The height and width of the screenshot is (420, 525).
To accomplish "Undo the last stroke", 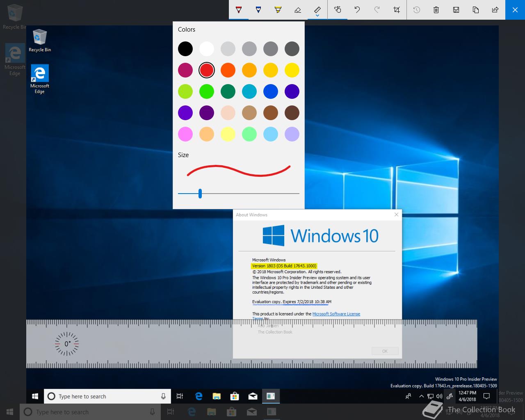I will click(357, 10).
